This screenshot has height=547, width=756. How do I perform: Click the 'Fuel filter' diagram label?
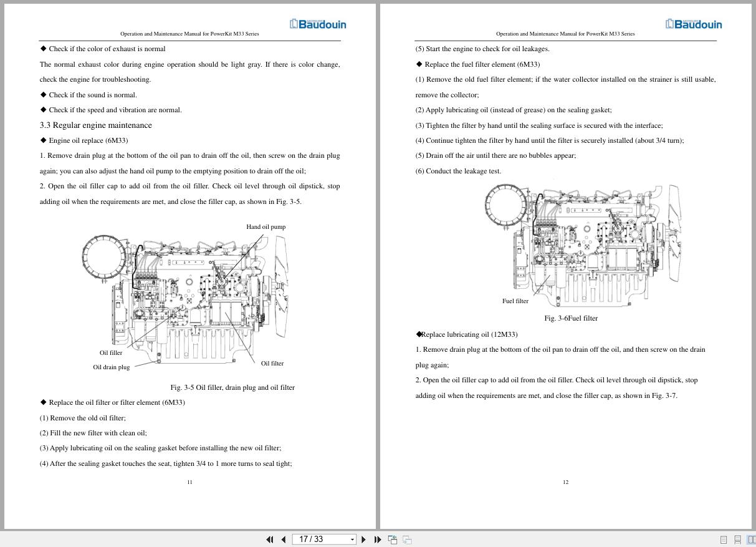(x=515, y=301)
